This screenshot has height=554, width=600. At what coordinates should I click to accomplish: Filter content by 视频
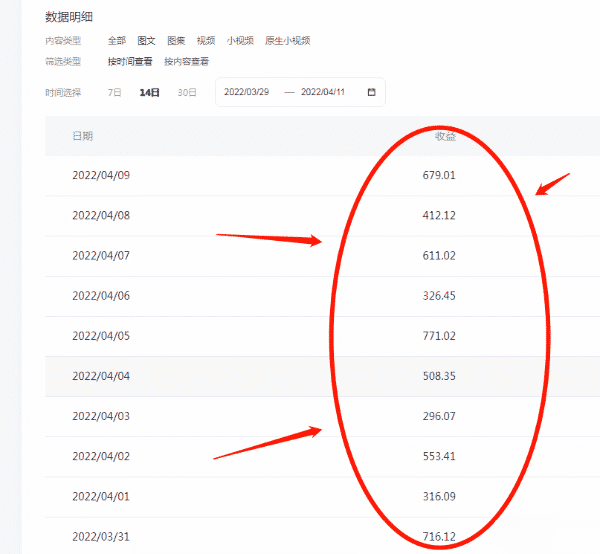click(206, 41)
